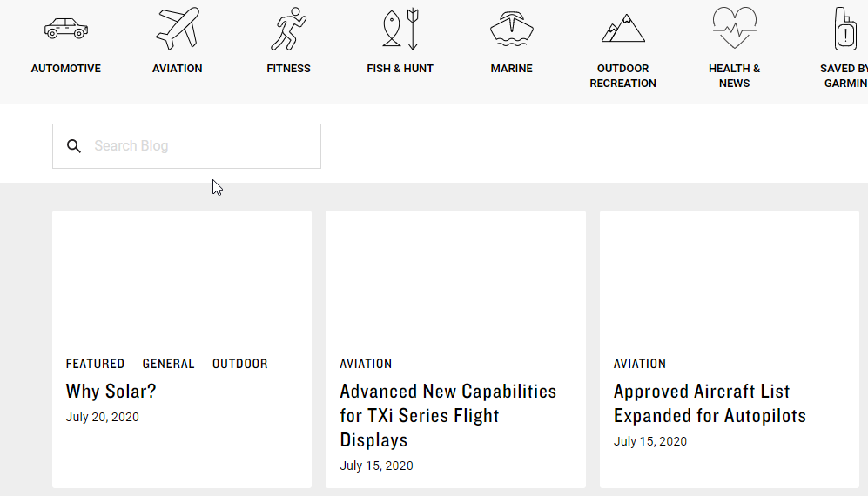Go to the MARINE category label

[511, 69]
